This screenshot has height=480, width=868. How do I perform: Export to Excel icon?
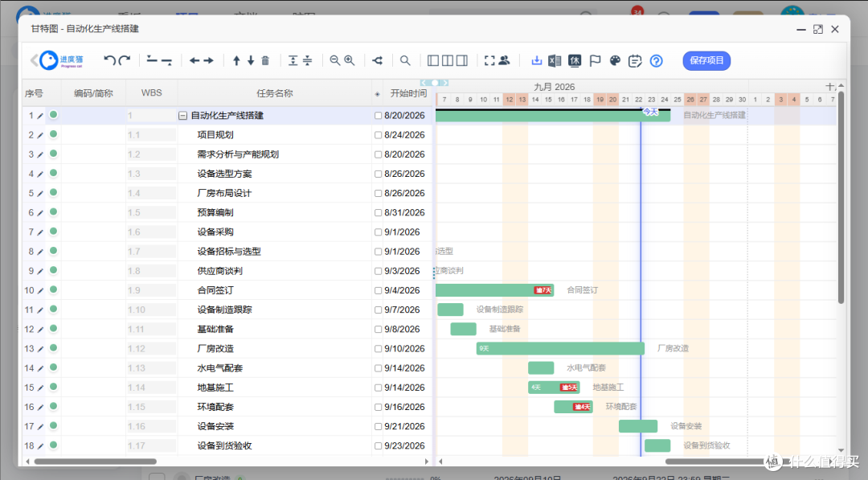555,60
